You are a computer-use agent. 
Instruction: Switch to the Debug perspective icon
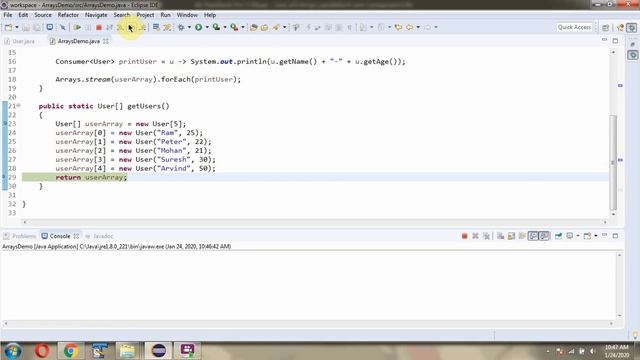point(632,27)
